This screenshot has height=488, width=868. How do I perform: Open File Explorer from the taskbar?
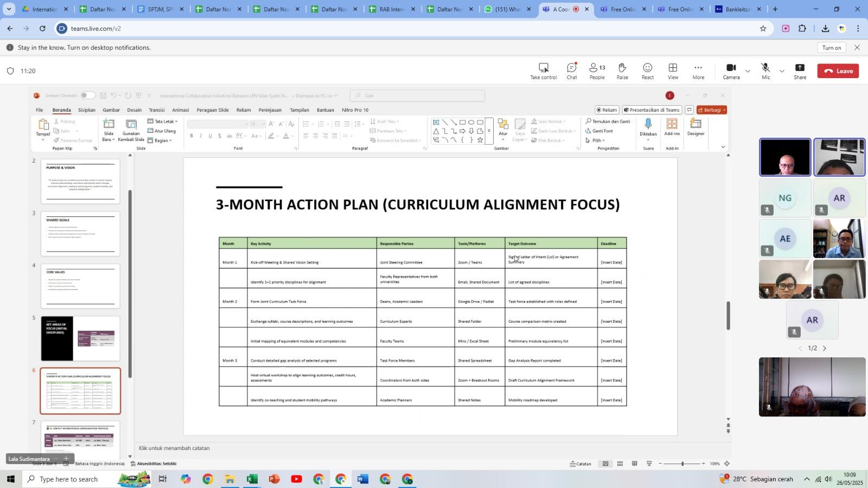click(229, 479)
